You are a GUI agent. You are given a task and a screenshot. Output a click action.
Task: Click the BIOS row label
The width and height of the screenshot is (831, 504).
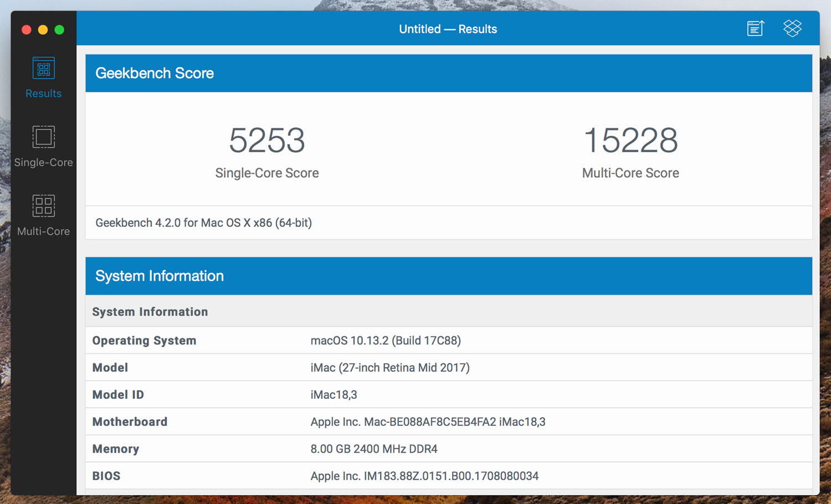click(106, 476)
